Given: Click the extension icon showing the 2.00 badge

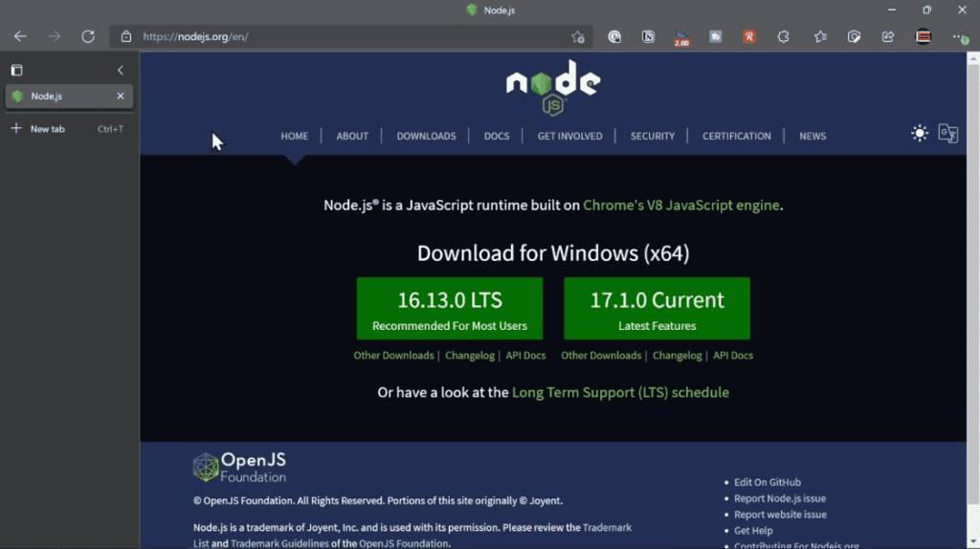Looking at the screenshot, I should coord(681,37).
